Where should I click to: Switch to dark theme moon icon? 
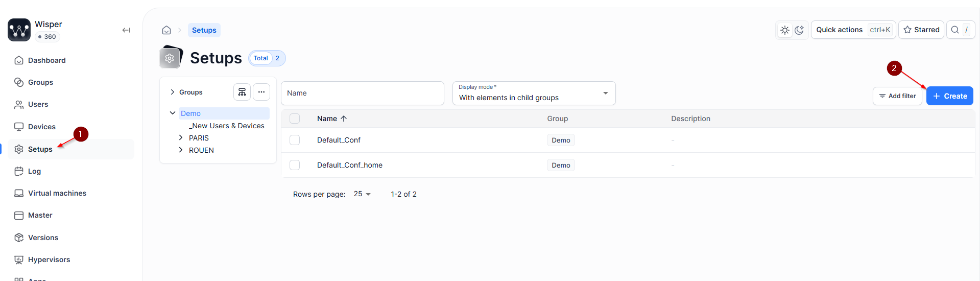pyautogui.click(x=799, y=30)
